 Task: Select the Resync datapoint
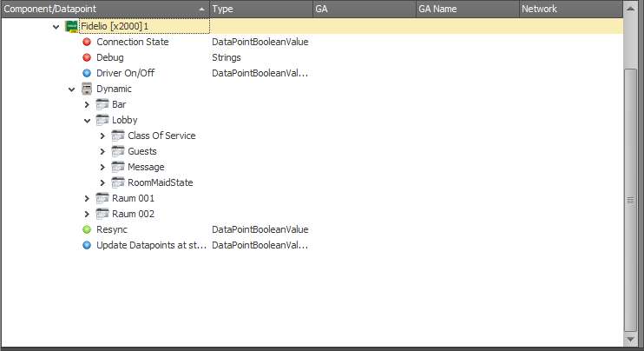click(112, 229)
